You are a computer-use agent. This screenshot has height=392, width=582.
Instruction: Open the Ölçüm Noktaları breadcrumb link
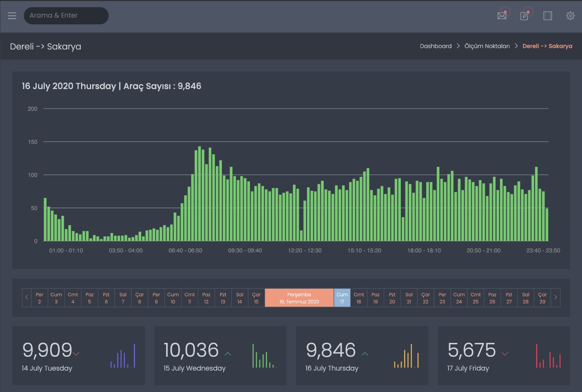pyautogui.click(x=487, y=46)
